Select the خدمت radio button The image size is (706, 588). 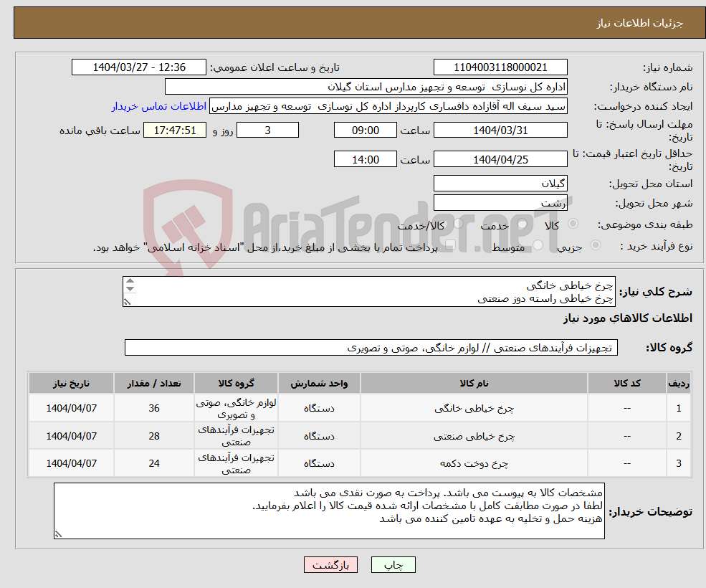(x=522, y=224)
